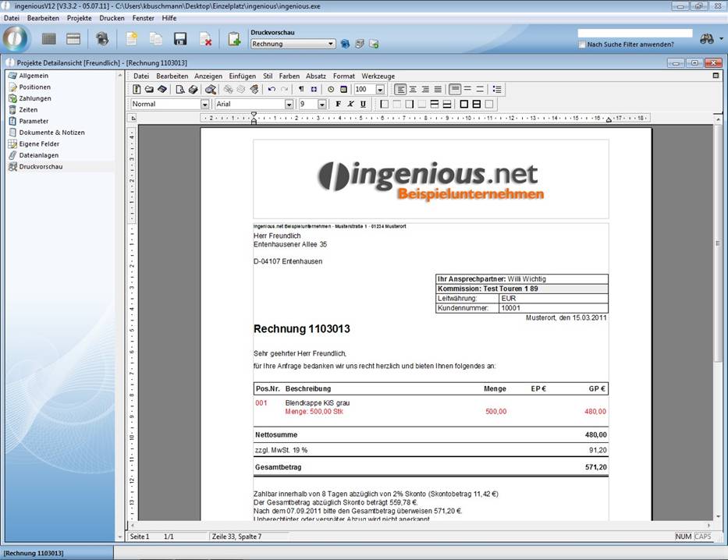Click the search input field at top right

pos(634,34)
